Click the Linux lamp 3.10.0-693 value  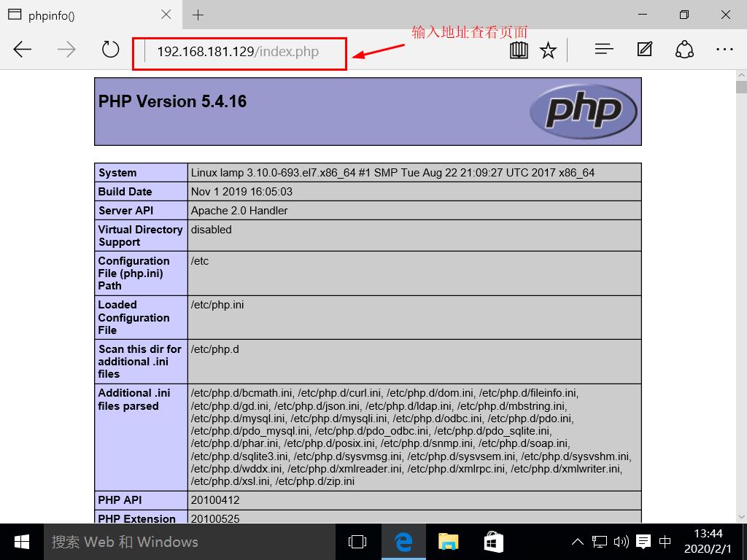point(392,173)
